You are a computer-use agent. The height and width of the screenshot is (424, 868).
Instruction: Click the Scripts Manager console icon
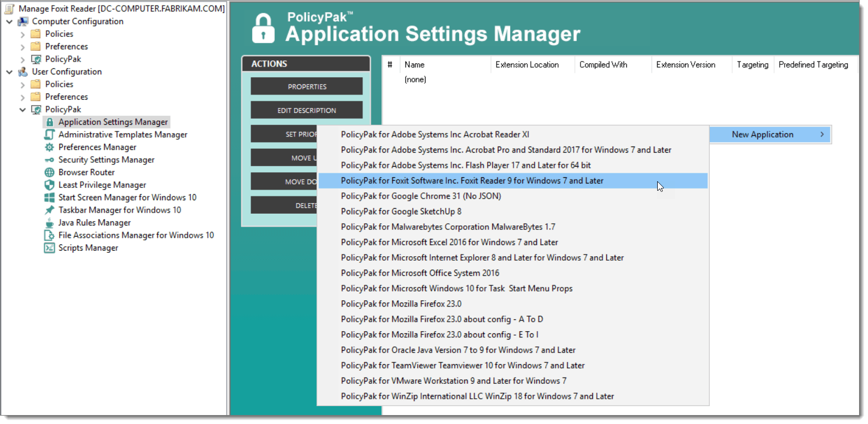coord(49,248)
